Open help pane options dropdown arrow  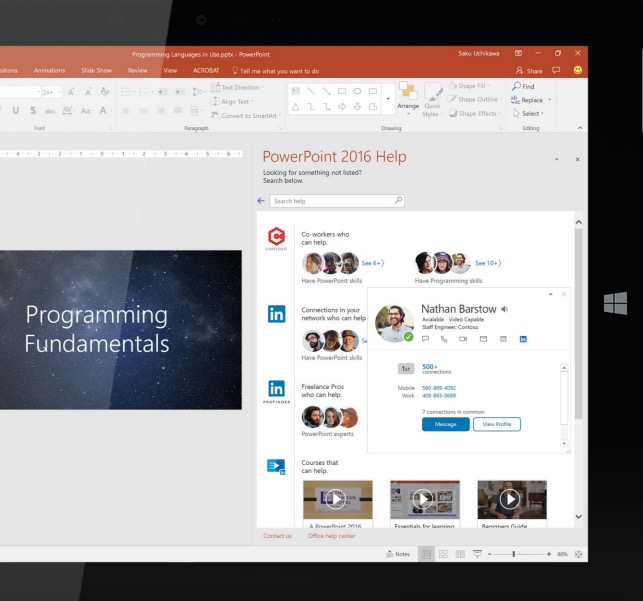tap(556, 159)
